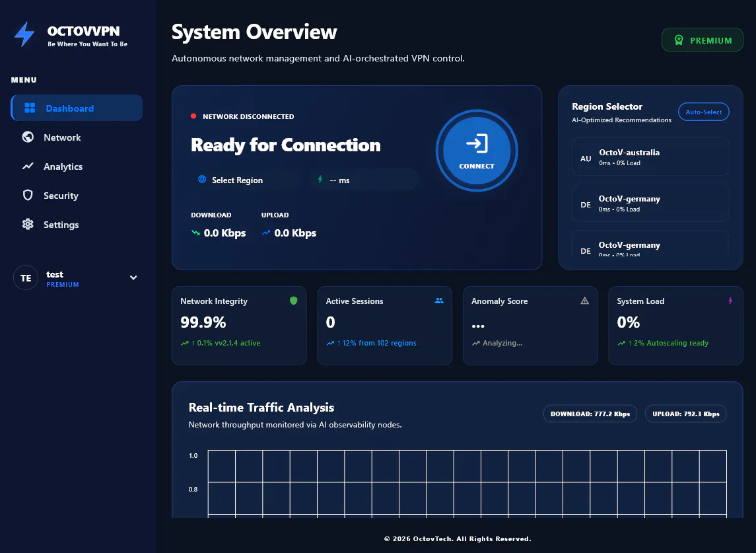The width and height of the screenshot is (756, 553).
Task: Click the TE user avatar circle
Action: pos(26,277)
